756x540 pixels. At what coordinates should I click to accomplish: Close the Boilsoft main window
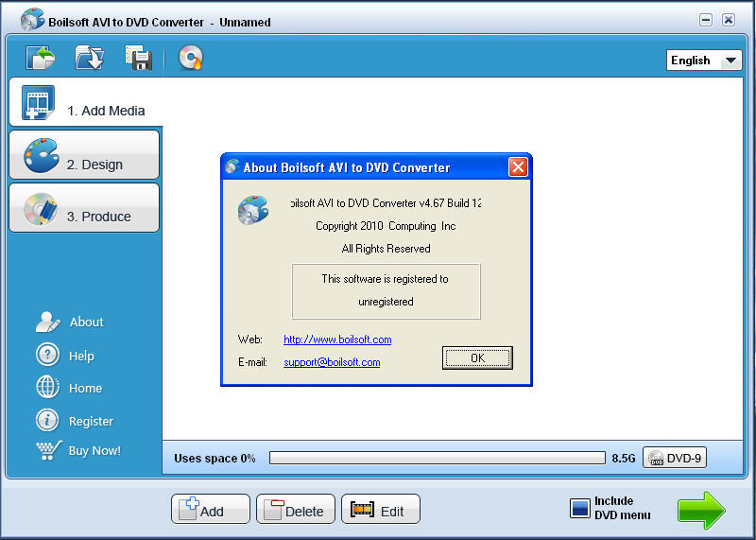pyautogui.click(x=729, y=20)
